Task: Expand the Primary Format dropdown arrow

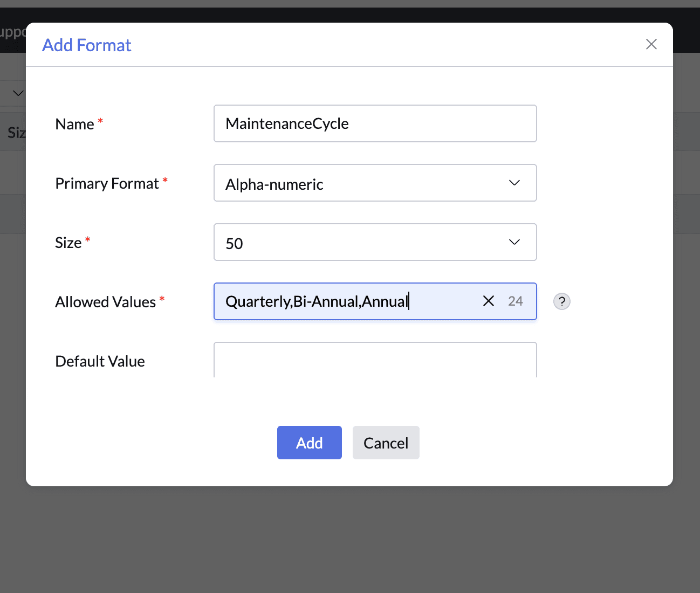Action: 514,183
